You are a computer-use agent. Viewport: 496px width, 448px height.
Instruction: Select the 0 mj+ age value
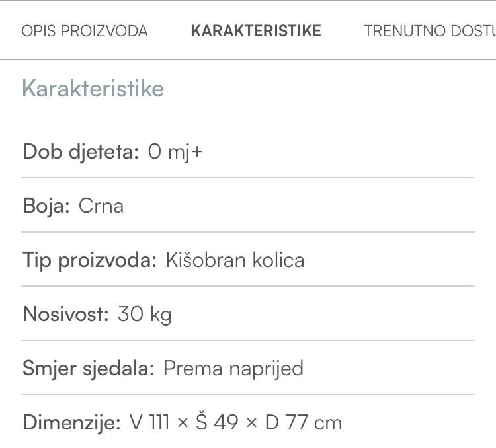tap(175, 152)
